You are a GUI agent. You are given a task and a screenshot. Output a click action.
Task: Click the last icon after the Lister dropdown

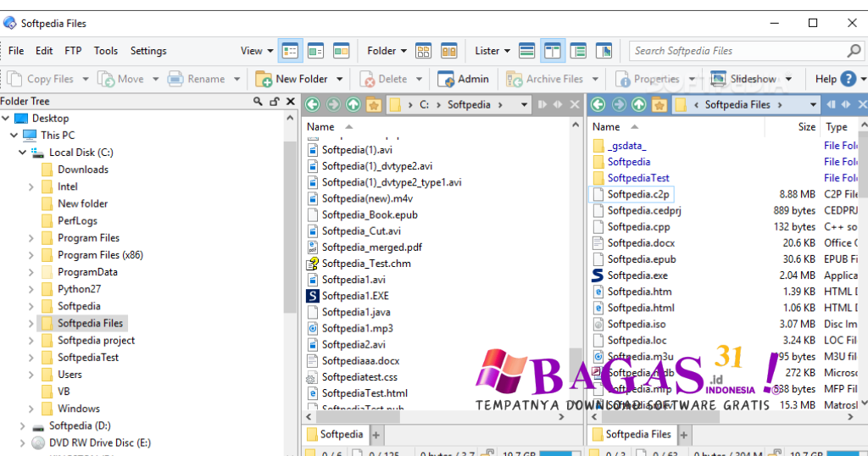point(604,51)
